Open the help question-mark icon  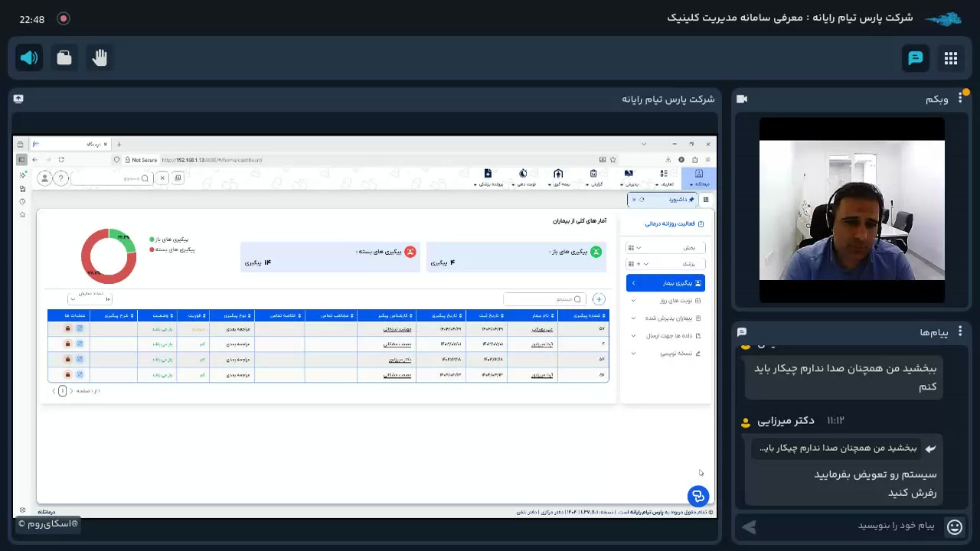(x=60, y=178)
